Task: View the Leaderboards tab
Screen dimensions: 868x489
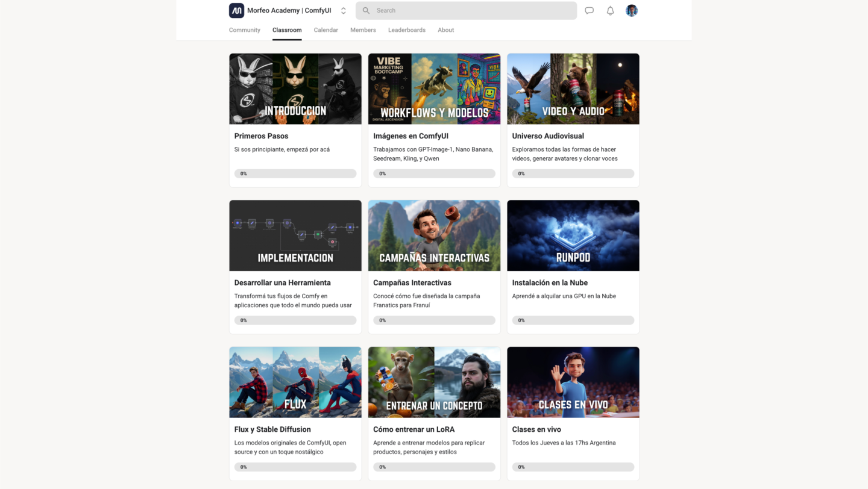Action: point(407,30)
